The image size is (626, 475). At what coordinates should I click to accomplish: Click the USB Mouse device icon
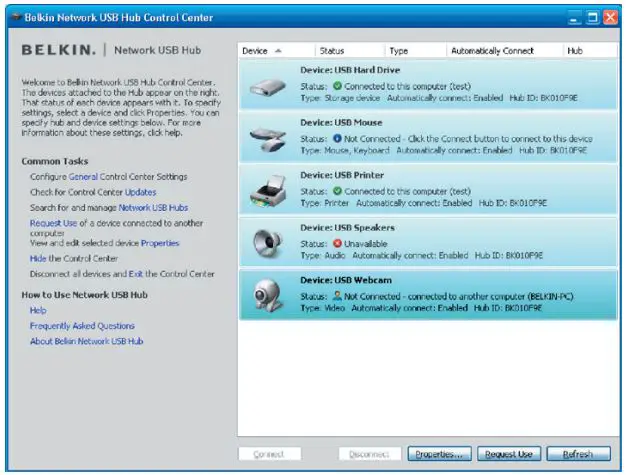click(268, 140)
